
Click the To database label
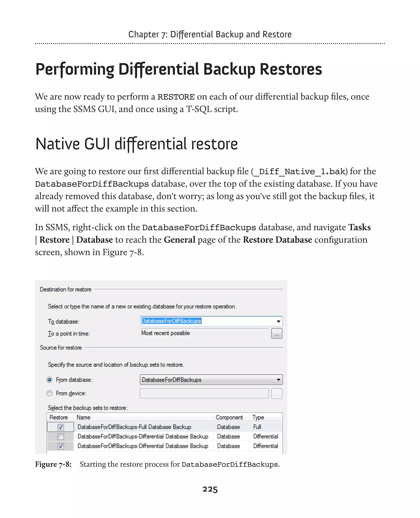(64, 322)
